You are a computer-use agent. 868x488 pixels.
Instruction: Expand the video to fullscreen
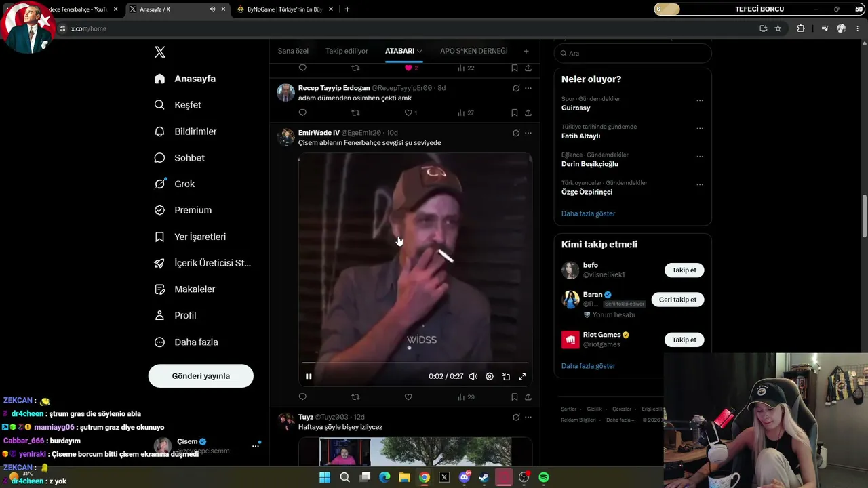coord(522,376)
